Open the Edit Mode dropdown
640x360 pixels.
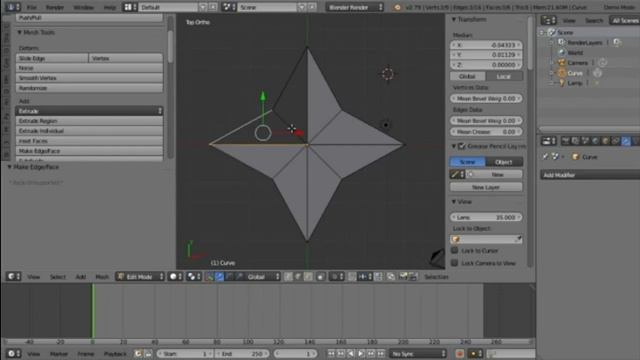coord(140,276)
